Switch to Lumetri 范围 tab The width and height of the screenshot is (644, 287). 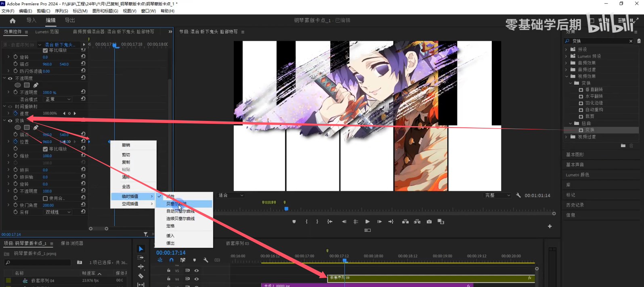pyautogui.click(x=47, y=32)
